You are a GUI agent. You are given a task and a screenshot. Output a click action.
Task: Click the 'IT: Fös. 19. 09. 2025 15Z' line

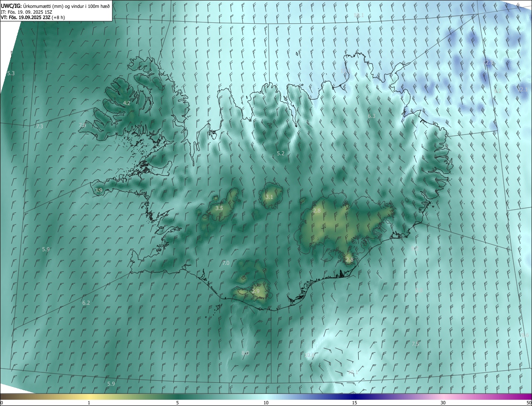pyautogui.click(x=27, y=12)
